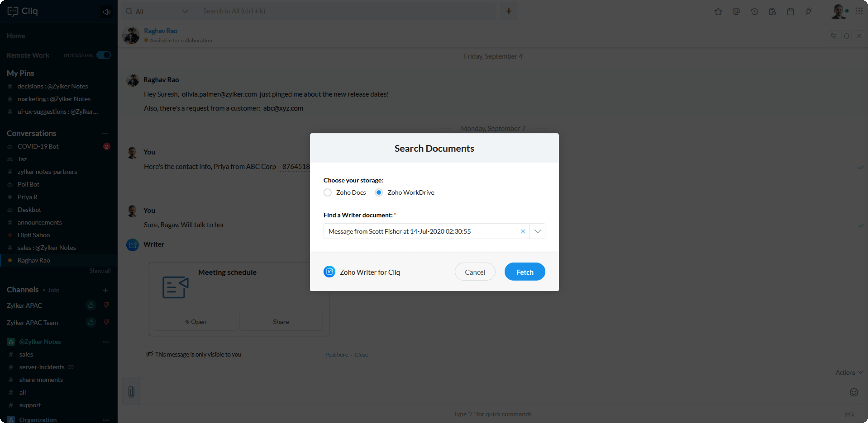Open Raghav Rao profile name link
The width and height of the screenshot is (868, 423).
coord(161,31)
